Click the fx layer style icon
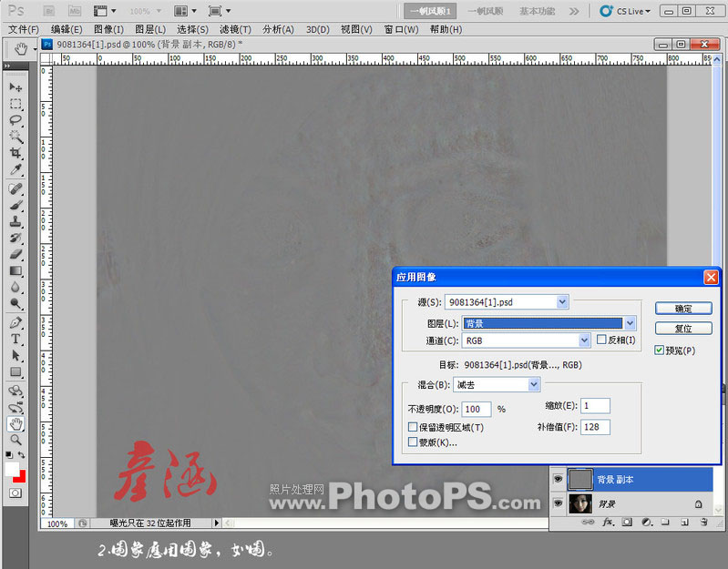728x569 pixels. [608, 523]
